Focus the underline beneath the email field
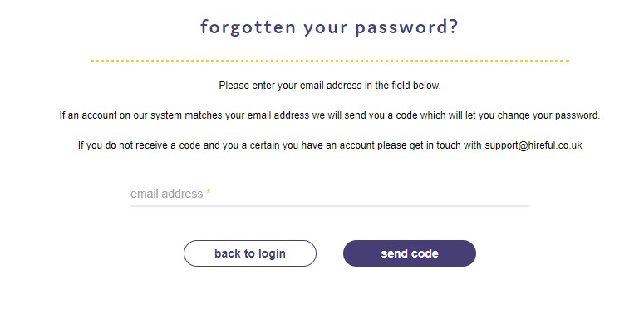Screen dimensions: 644x309 [329, 206]
